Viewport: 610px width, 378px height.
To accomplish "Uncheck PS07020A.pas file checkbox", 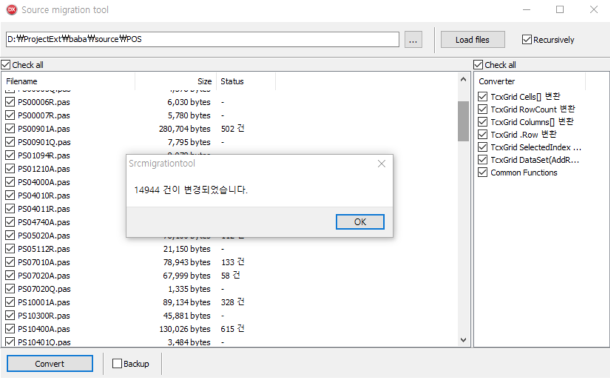I will pyautogui.click(x=10, y=275).
